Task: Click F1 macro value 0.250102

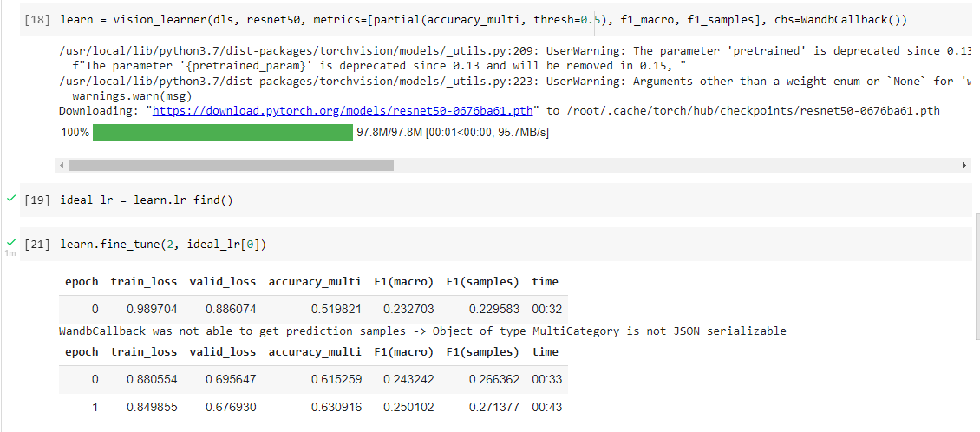Action: [408, 407]
